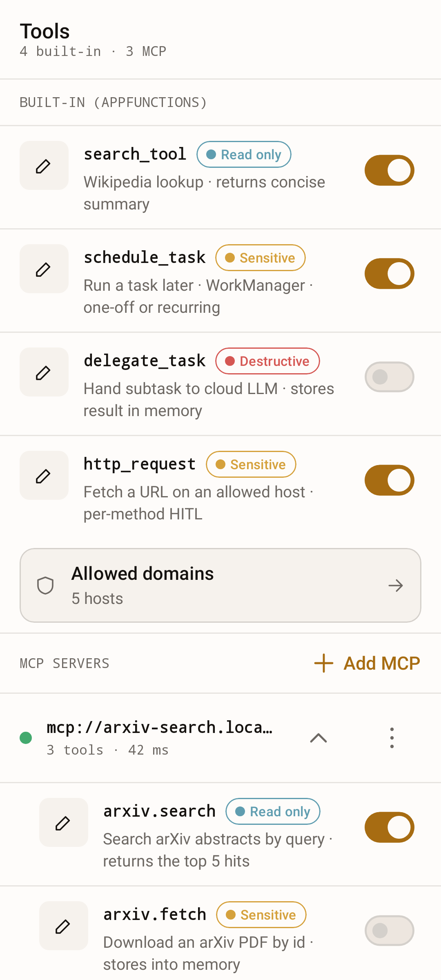The image size is (441, 980).
Task: Select the arxiv.fetch name text
Action: (x=155, y=915)
